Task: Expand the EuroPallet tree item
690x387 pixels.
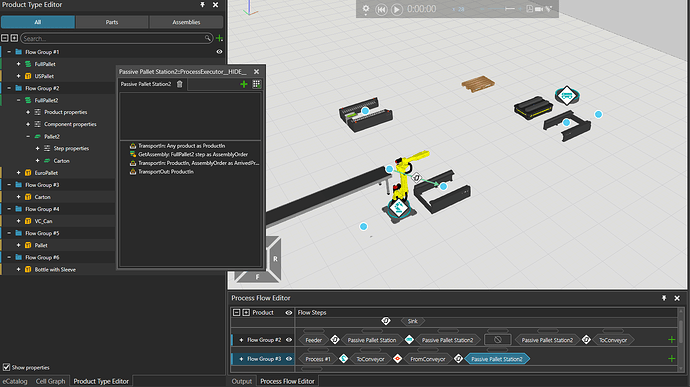Action: click(x=18, y=173)
